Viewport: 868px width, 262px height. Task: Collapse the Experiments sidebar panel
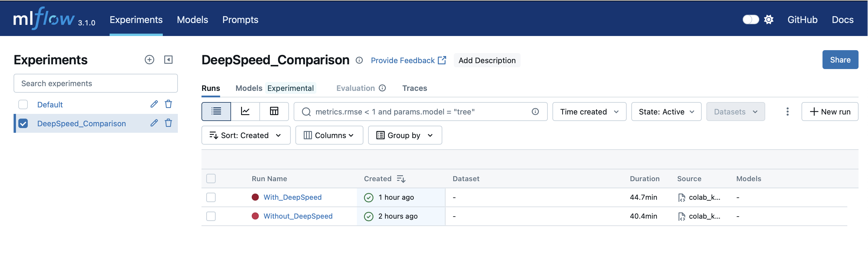[x=168, y=60]
